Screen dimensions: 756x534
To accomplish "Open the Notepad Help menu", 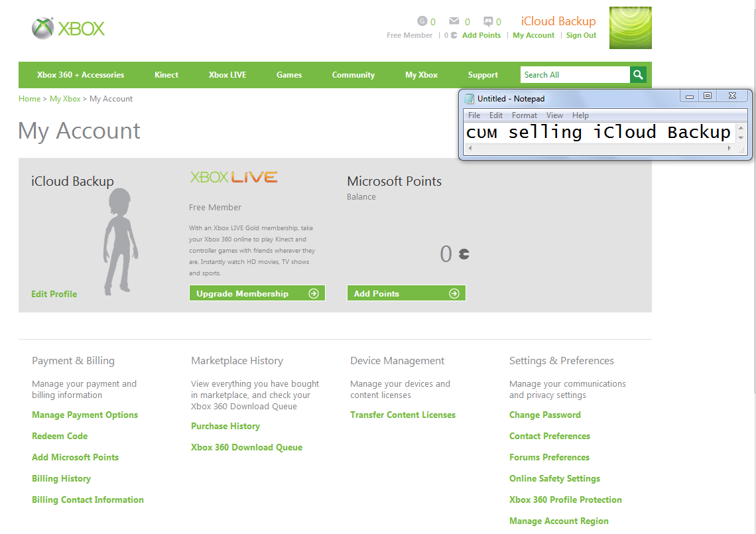I will [x=580, y=115].
